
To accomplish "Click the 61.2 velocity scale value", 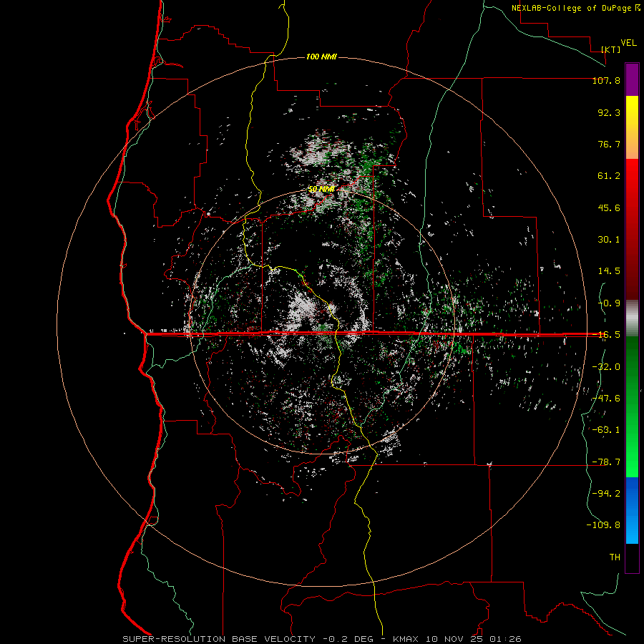I will [609, 176].
